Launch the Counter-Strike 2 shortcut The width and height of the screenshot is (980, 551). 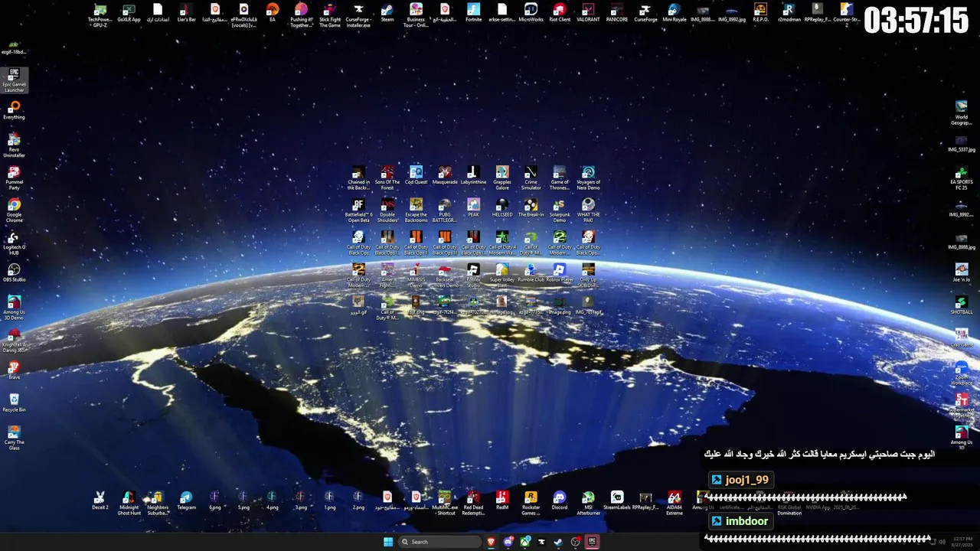tap(847, 15)
